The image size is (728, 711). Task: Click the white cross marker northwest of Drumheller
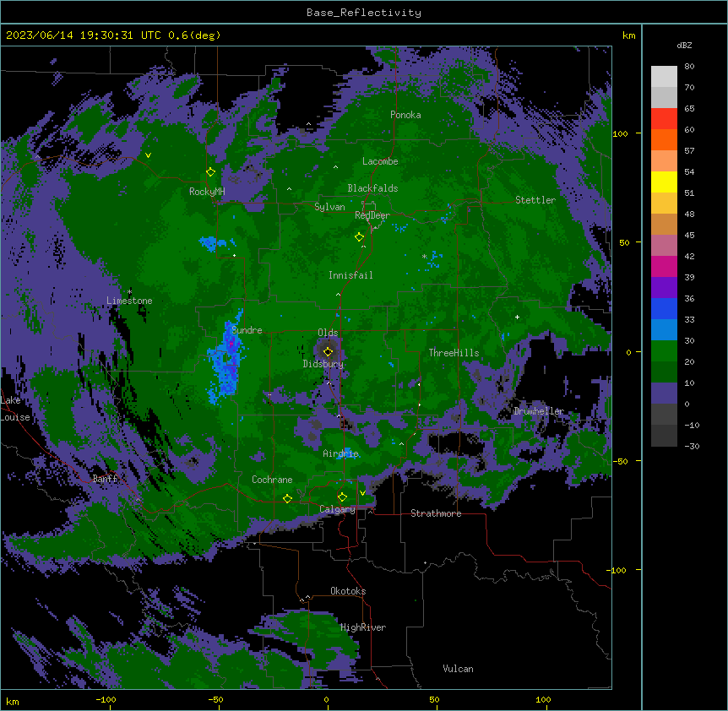coord(517,317)
